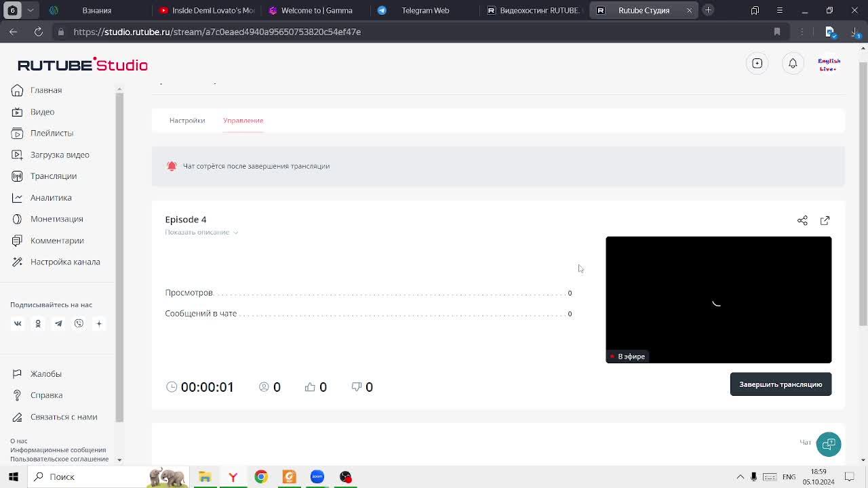
Task: Click the Загрузка видео upload icon
Action: pyautogui.click(x=18, y=155)
